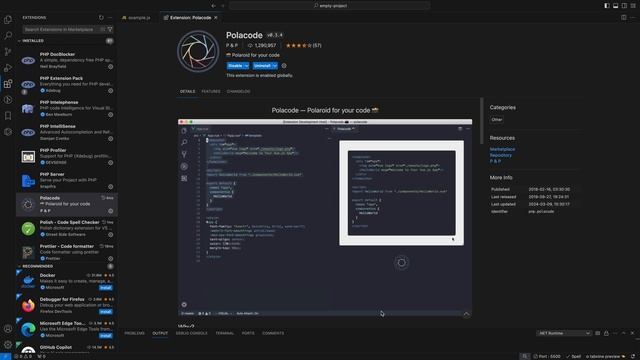Image resolution: width=640 pixels, height=360 pixels.
Task: Open the Features tab
Action: click(x=211, y=91)
